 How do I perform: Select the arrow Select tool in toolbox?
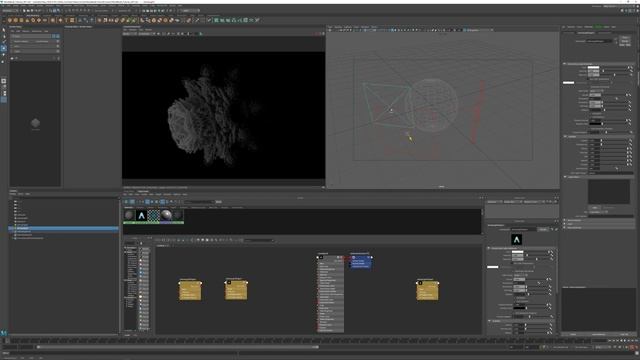4,30
